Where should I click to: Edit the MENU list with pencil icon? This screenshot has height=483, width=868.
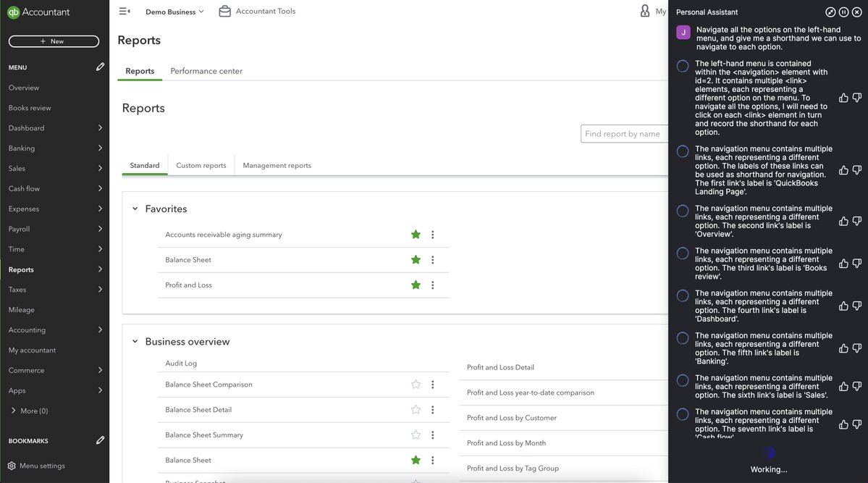click(100, 67)
